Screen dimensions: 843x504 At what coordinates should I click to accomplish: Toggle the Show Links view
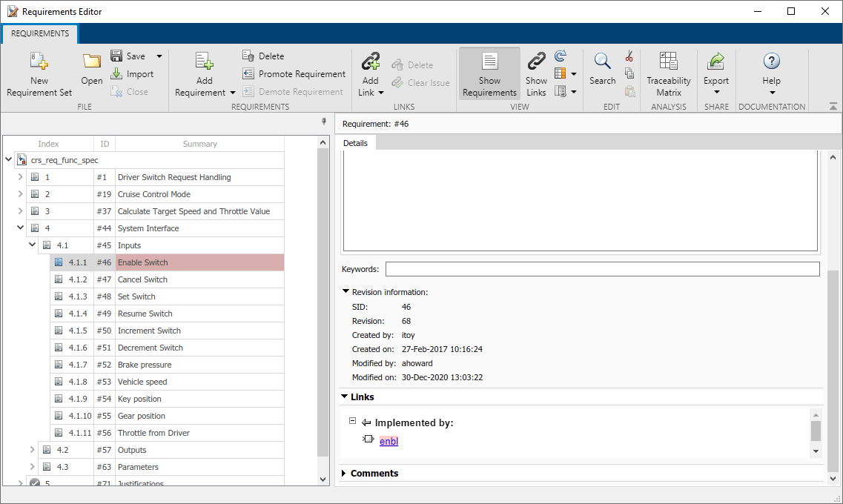point(536,73)
